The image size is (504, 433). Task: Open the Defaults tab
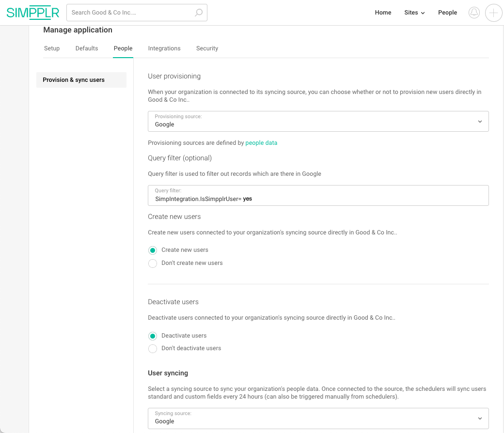(x=87, y=48)
